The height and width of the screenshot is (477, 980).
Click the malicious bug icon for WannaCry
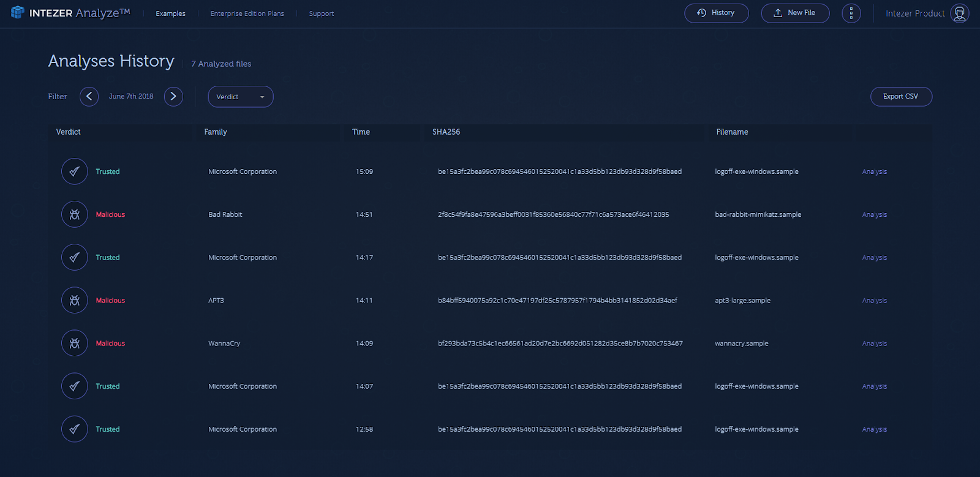tap(75, 344)
